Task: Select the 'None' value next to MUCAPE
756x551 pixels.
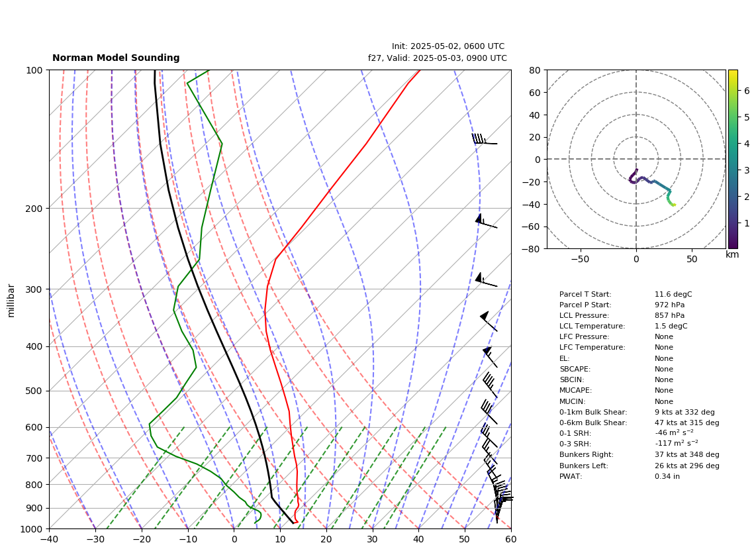Action: tap(664, 390)
